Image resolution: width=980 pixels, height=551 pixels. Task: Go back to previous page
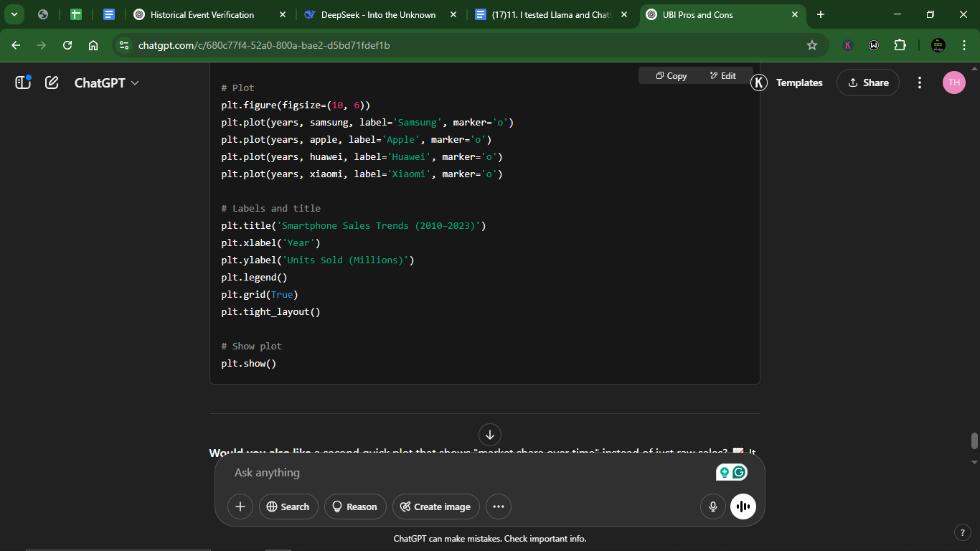(16, 45)
